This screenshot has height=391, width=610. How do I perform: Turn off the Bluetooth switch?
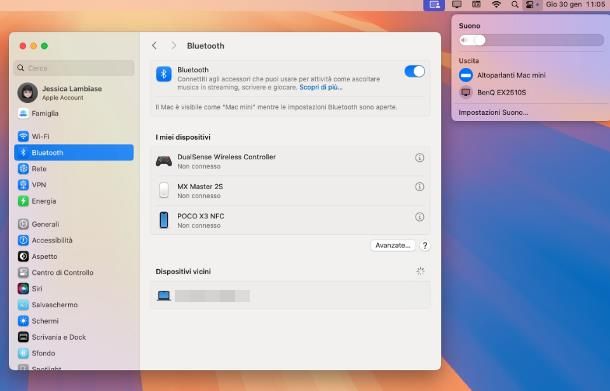(414, 72)
